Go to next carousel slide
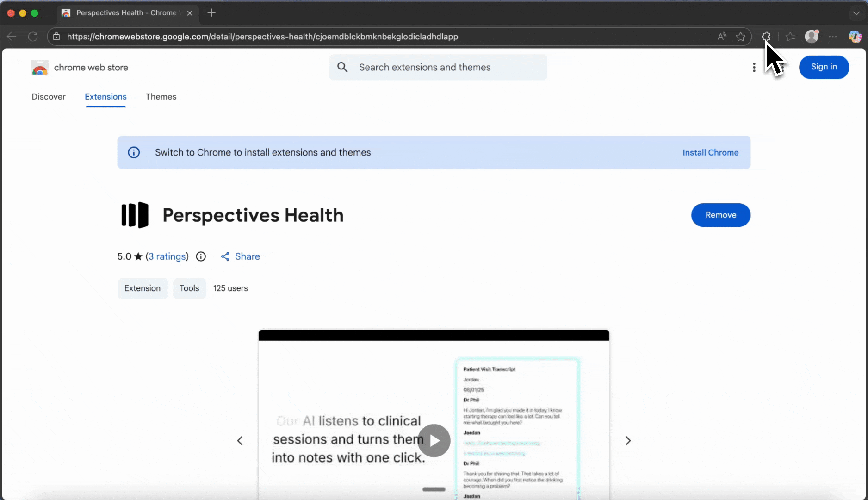 [x=628, y=441]
